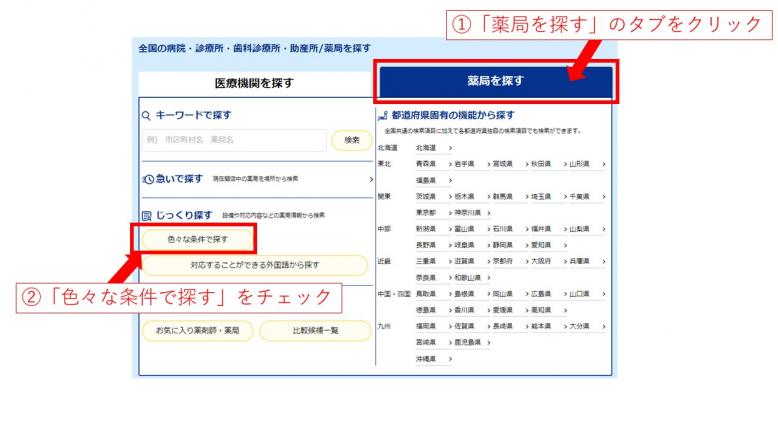The width and height of the screenshot is (778, 438).
Task: Click the 色々な条件で探す button
Action: click(197, 240)
